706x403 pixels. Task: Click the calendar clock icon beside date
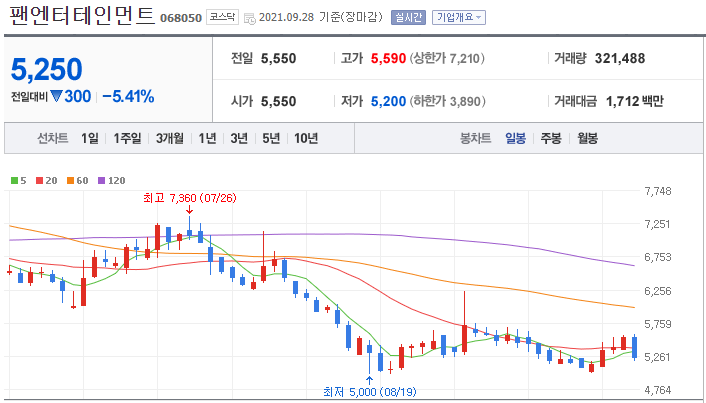pyautogui.click(x=249, y=18)
